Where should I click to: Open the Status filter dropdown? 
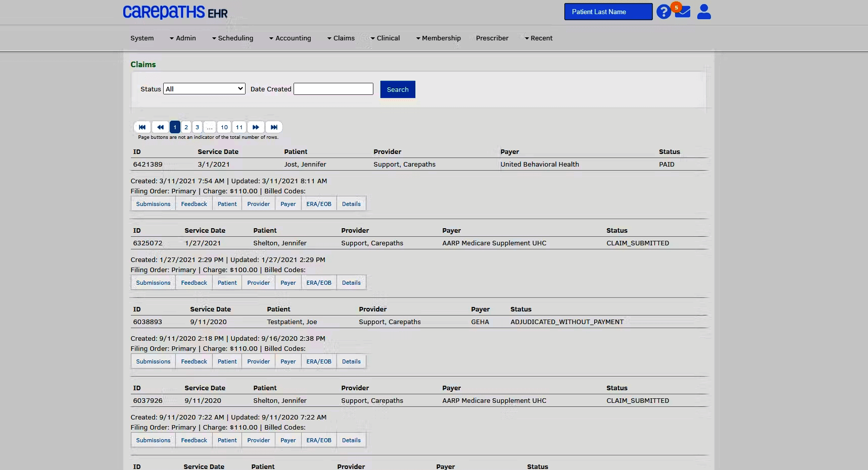pyautogui.click(x=204, y=88)
